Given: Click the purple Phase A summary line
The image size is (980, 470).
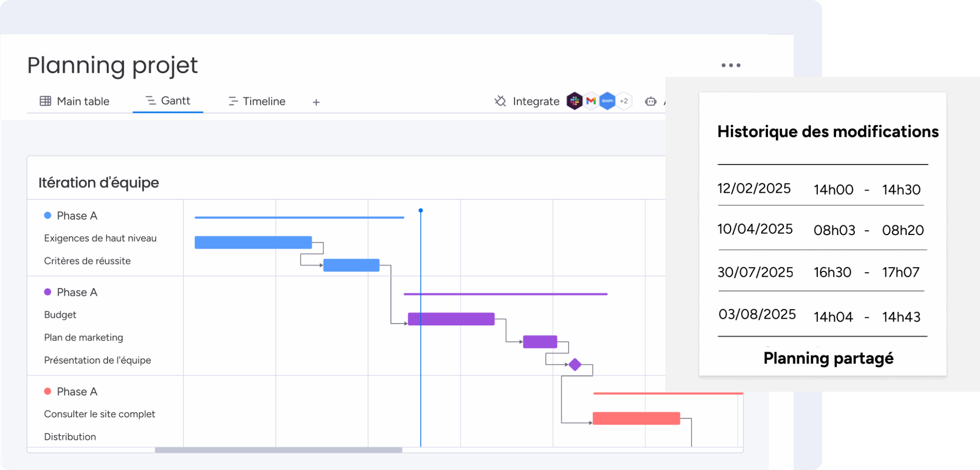Looking at the screenshot, I should 505,294.
